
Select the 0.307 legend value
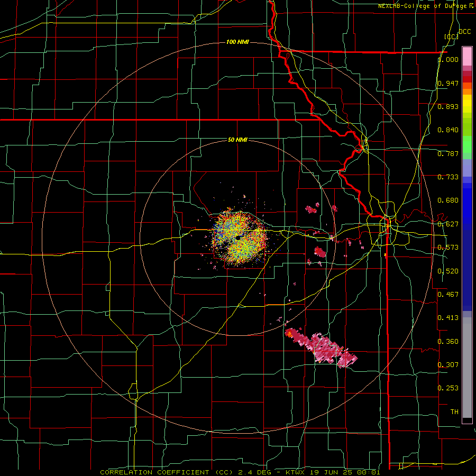448,364
